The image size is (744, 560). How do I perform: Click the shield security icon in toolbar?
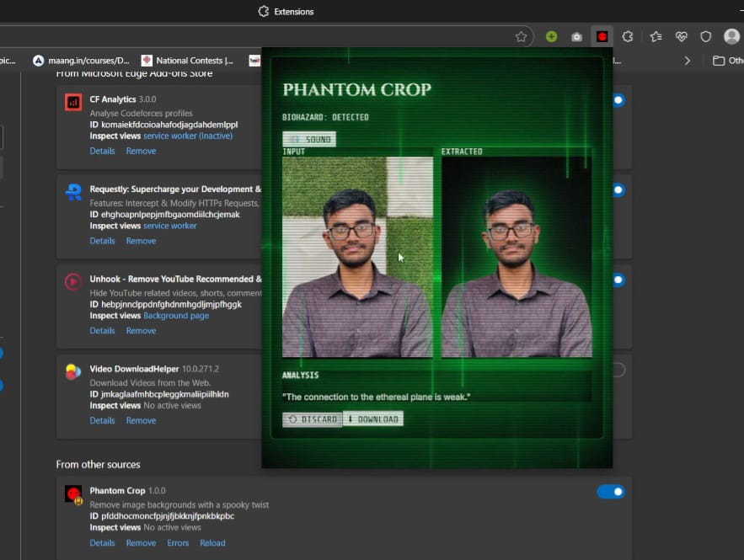pyautogui.click(x=706, y=36)
